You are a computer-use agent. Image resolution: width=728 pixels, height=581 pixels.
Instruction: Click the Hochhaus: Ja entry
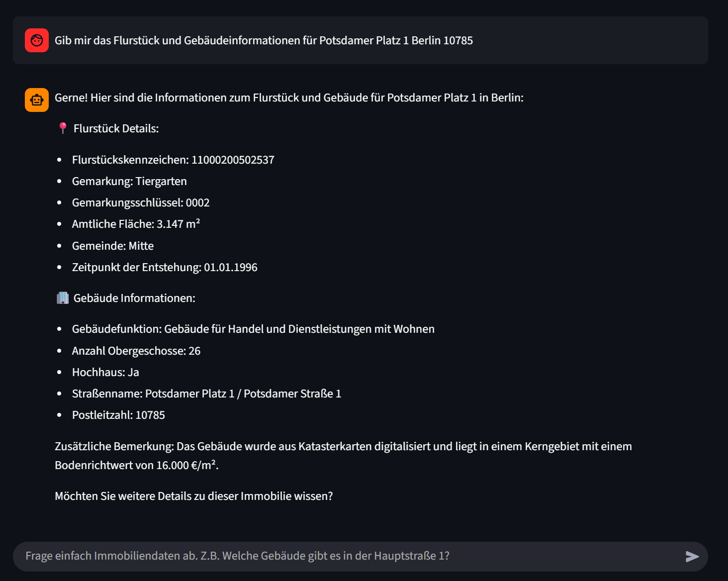[105, 372]
